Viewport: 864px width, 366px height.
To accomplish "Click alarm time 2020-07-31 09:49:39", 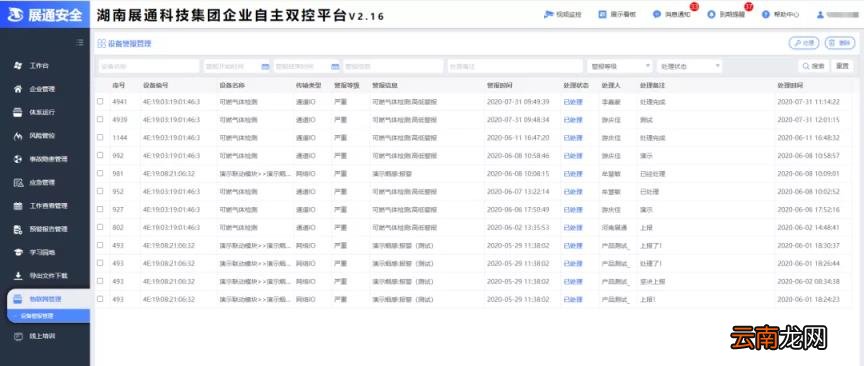I will pos(518,102).
